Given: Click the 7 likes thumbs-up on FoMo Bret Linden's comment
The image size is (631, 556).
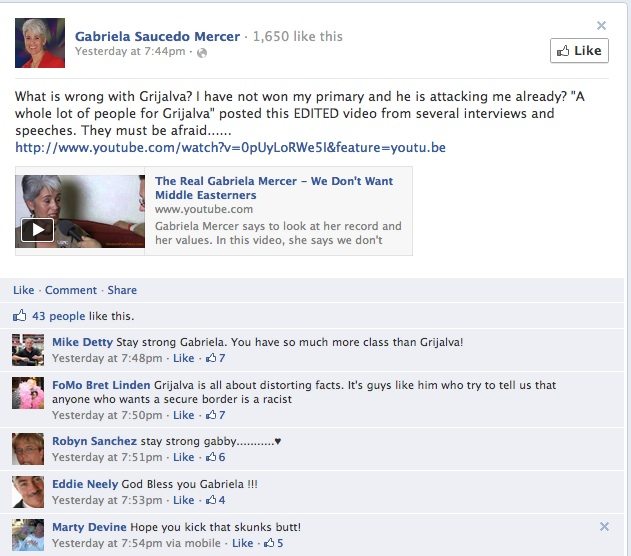Looking at the screenshot, I should pos(215,415).
